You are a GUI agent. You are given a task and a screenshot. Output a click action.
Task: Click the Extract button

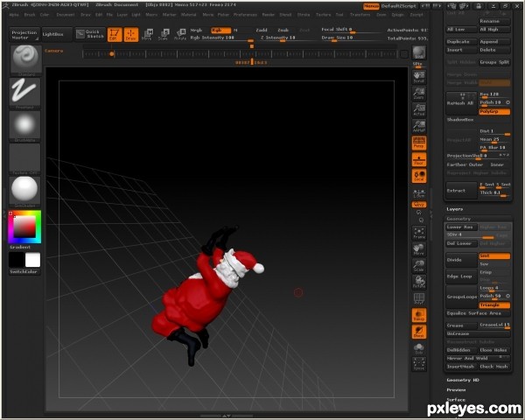tap(461, 190)
